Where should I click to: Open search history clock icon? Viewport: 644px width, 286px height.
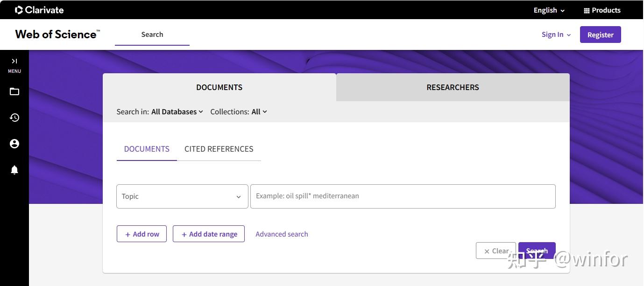[x=14, y=118]
